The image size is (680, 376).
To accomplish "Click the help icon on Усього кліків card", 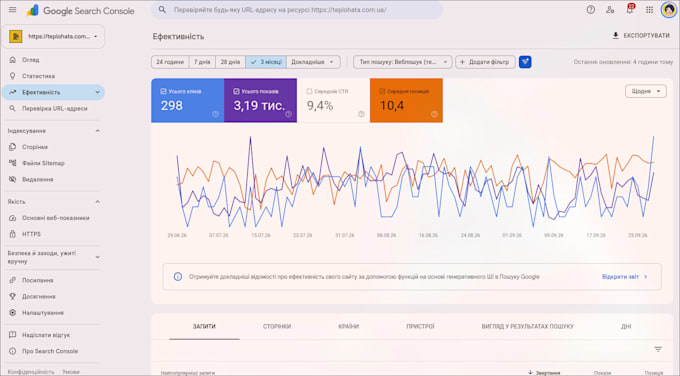I will click(x=216, y=114).
